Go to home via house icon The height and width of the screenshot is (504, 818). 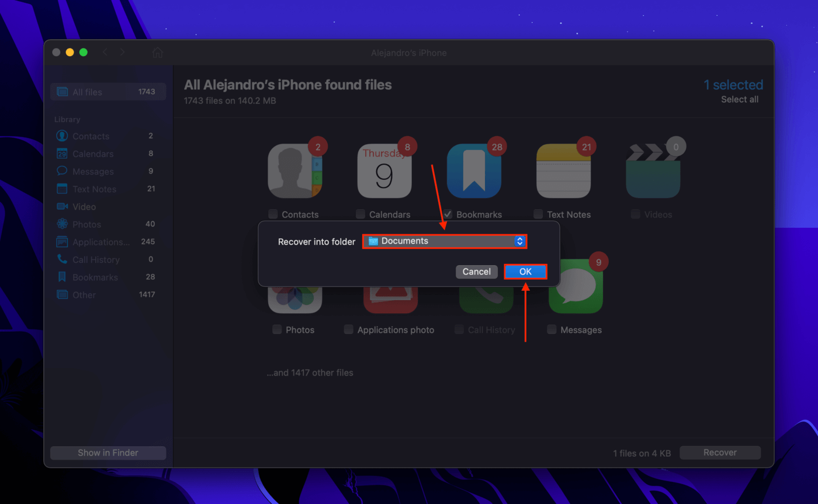click(157, 53)
